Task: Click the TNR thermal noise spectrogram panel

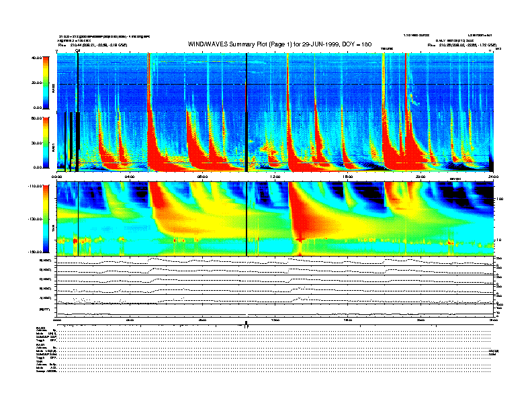Action: coord(275,219)
